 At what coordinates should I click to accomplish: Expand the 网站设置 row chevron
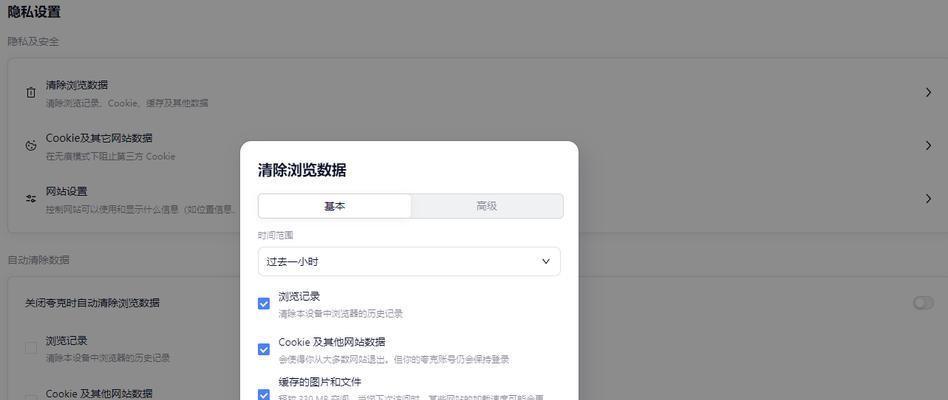(x=928, y=199)
